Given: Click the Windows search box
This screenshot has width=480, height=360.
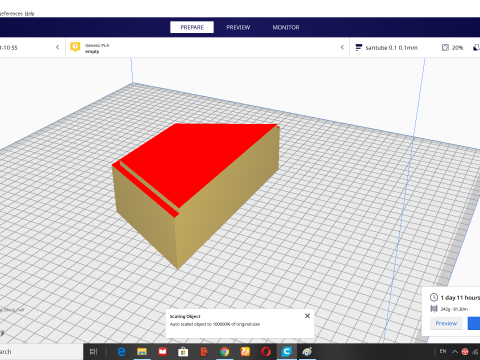Looking at the screenshot, I should pyautogui.click(x=40, y=351).
